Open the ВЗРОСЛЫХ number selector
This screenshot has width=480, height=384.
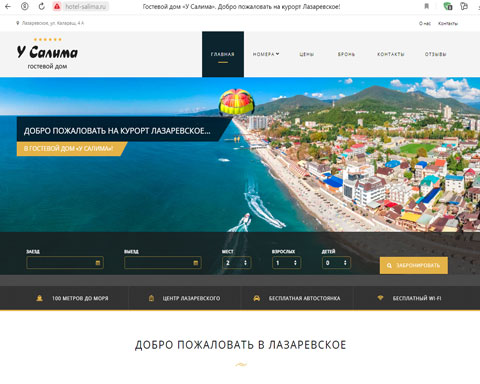286,263
